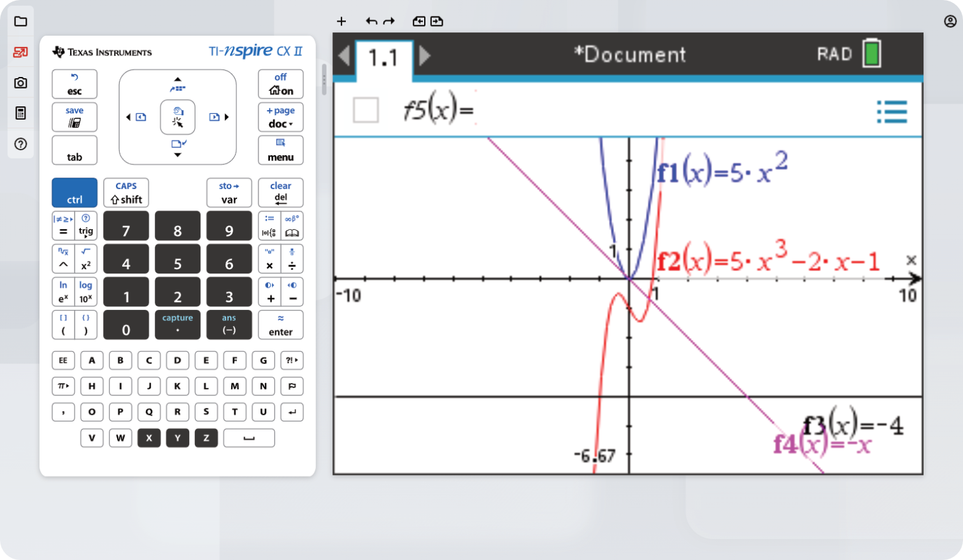The image size is (963, 560).
Task: Open the user account profile icon
Action: click(950, 22)
